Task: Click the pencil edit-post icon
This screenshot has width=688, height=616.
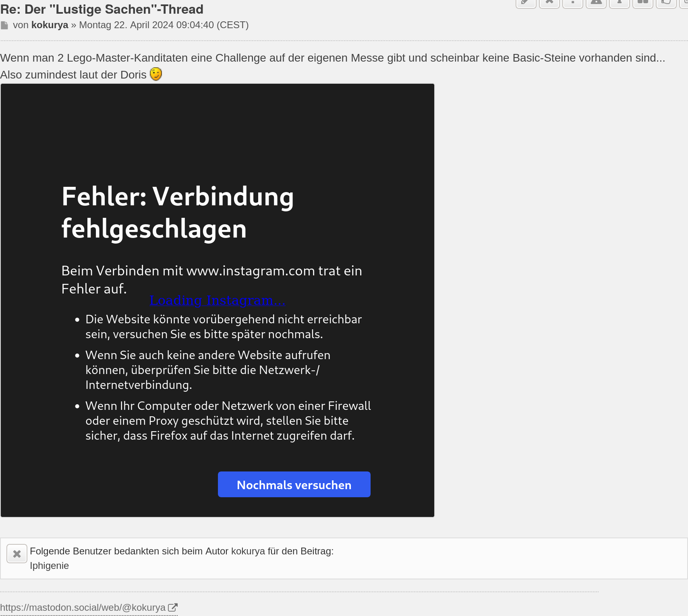Action: (526, 2)
